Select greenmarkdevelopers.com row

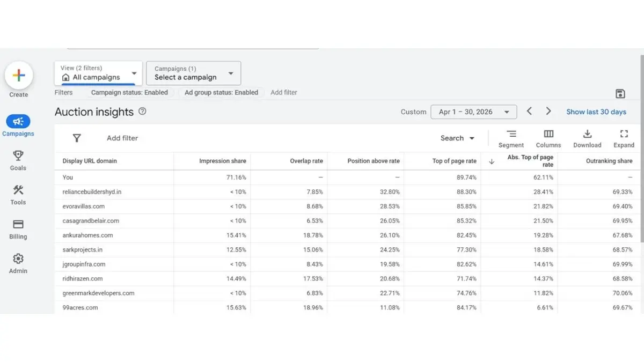point(347,293)
